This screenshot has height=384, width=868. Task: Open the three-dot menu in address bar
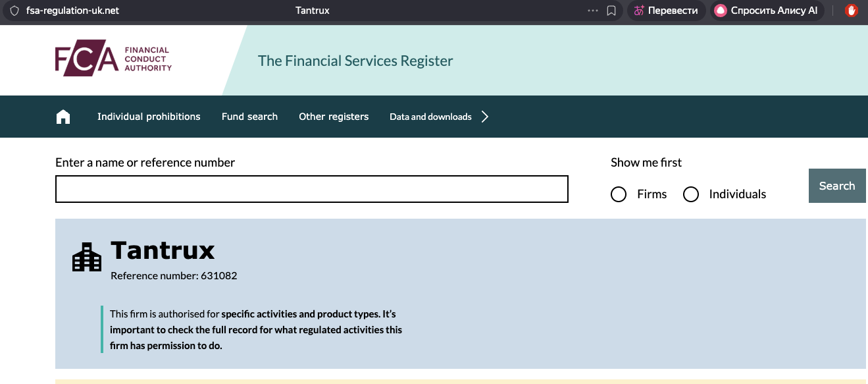[x=593, y=11]
